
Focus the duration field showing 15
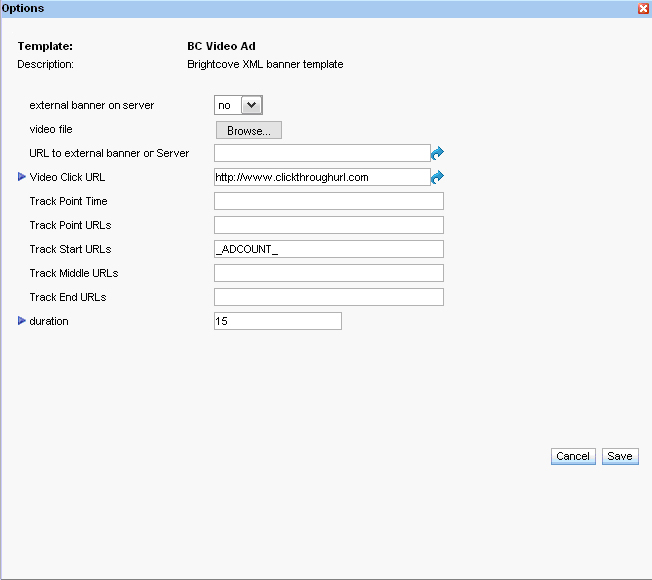click(278, 321)
